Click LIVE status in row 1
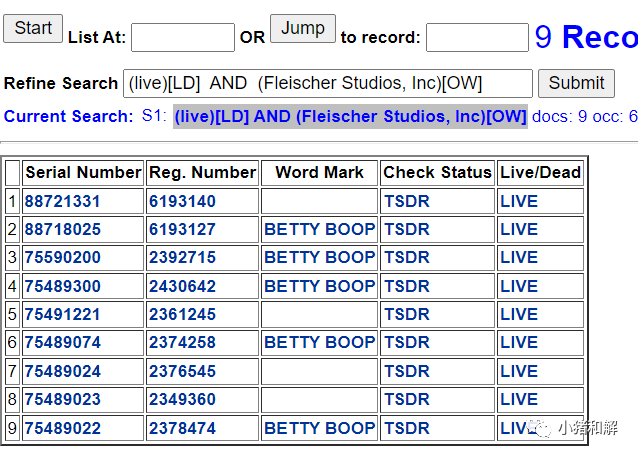The height and width of the screenshot is (456, 638). coord(519,201)
